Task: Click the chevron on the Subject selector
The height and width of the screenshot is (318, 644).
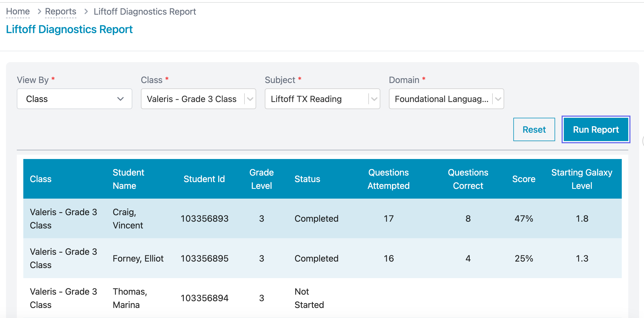Action: pos(374,99)
